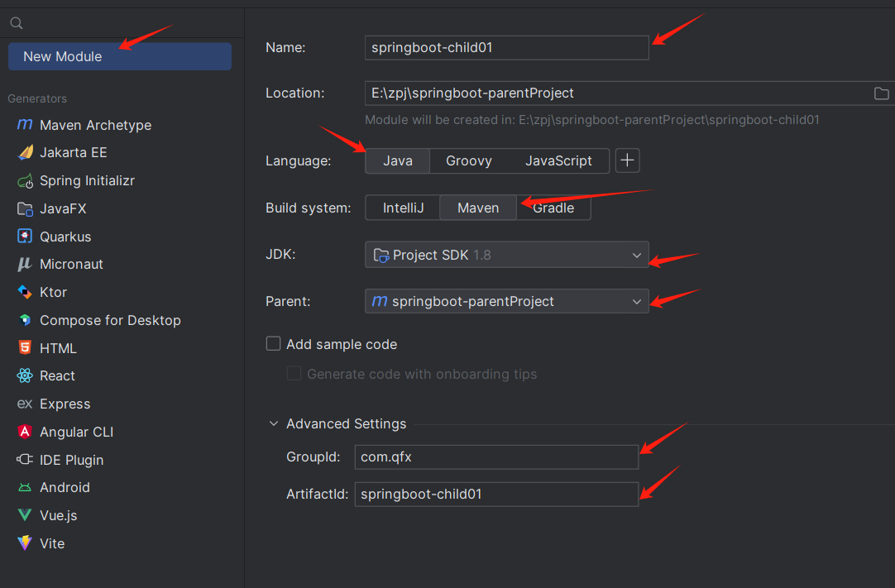Click the Maven Archetype generator icon
895x588 pixels.
click(x=25, y=125)
